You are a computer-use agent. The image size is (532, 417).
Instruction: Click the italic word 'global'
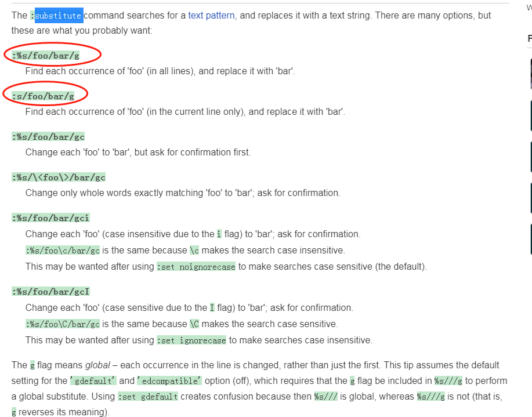click(97, 365)
